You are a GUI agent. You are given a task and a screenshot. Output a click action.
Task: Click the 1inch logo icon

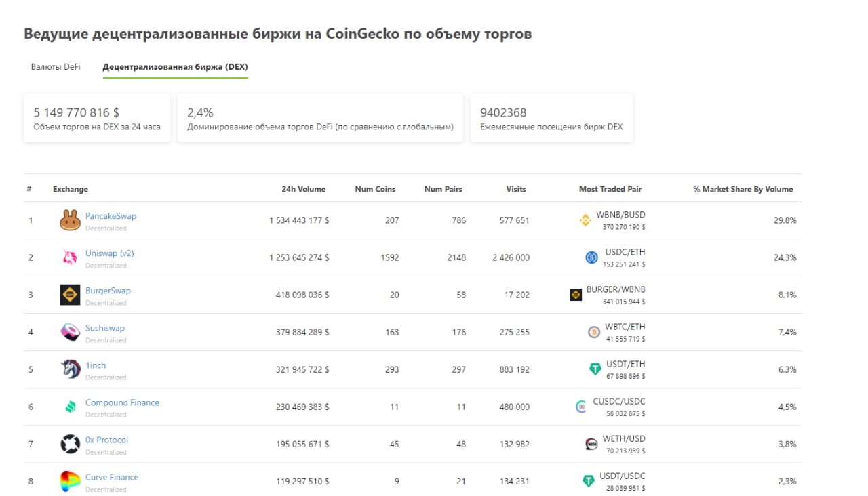click(70, 369)
